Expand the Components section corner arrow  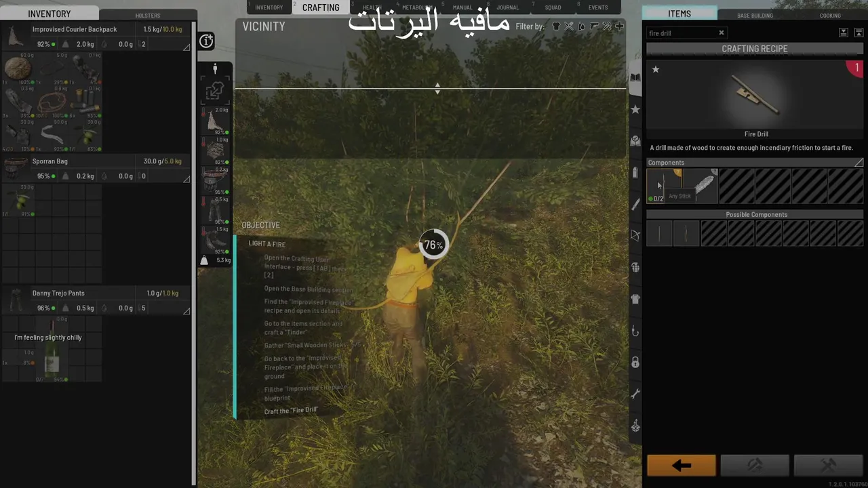[859, 163]
